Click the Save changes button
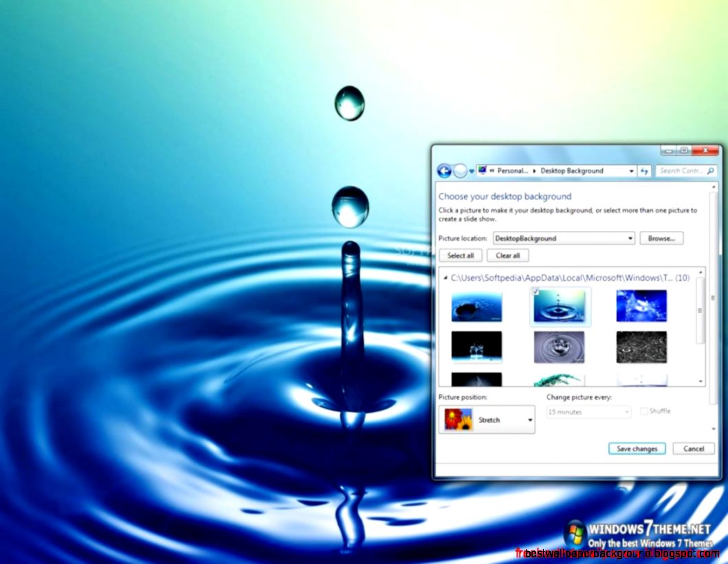 (x=637, y=449)
